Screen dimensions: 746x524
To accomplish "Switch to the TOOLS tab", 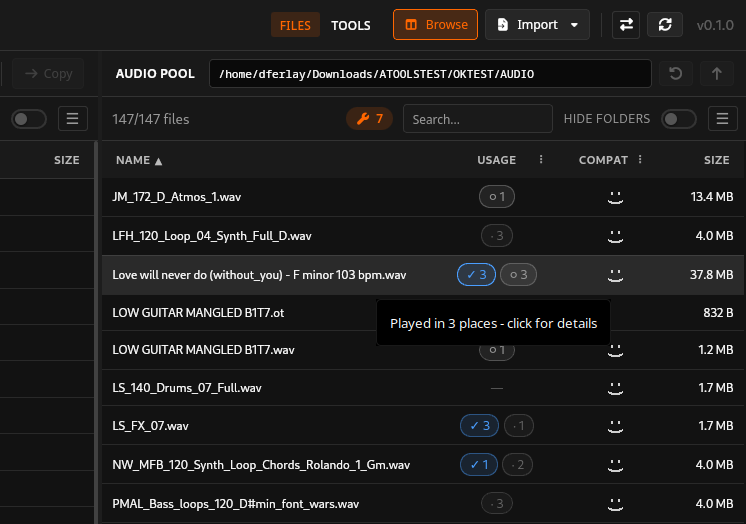I will (x=351, y=25).
